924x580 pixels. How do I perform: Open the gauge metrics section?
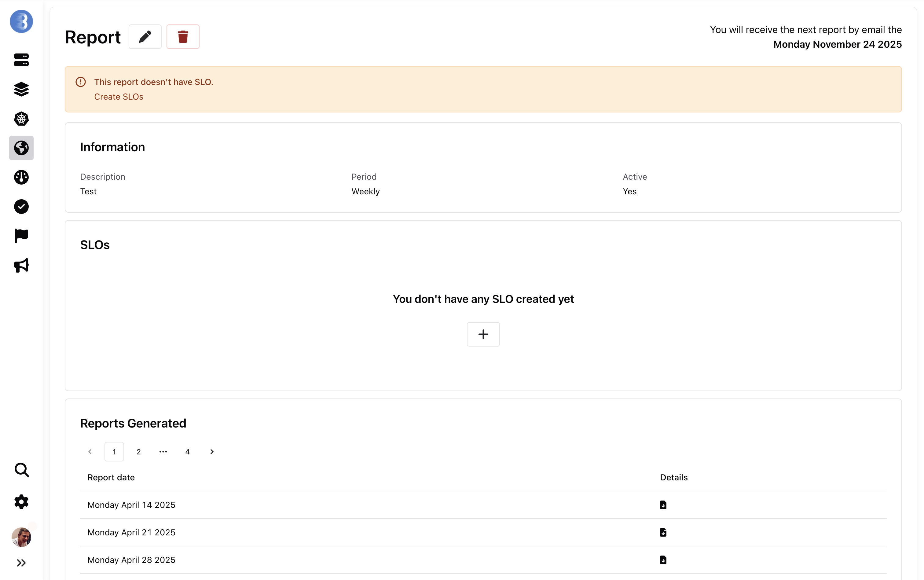pos(21,177)
